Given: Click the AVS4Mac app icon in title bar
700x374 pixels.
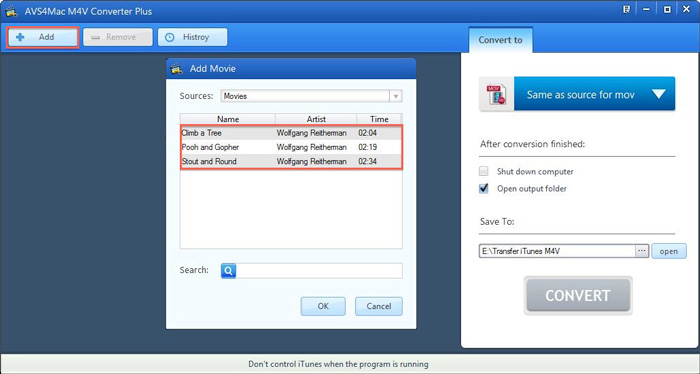Looking at the screenshot, I should [11, 11].
